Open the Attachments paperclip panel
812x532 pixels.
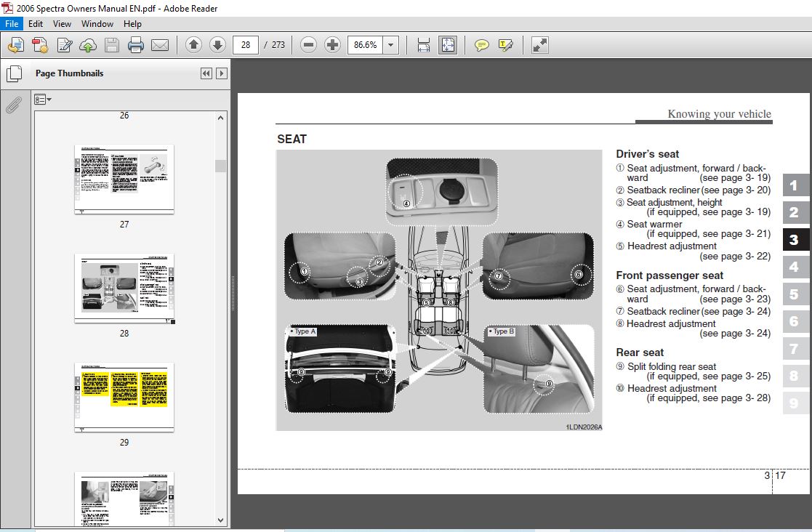pos(13,105)
